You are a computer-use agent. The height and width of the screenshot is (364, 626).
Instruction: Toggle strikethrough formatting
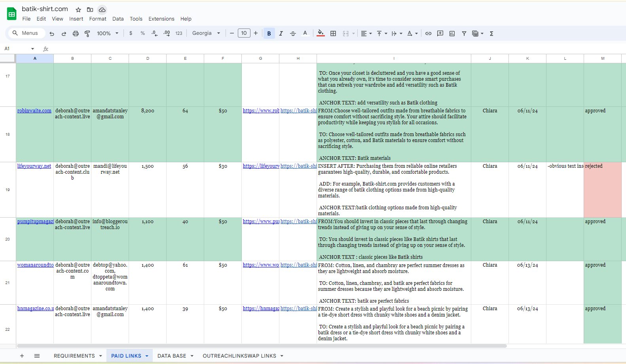point(293,34)
